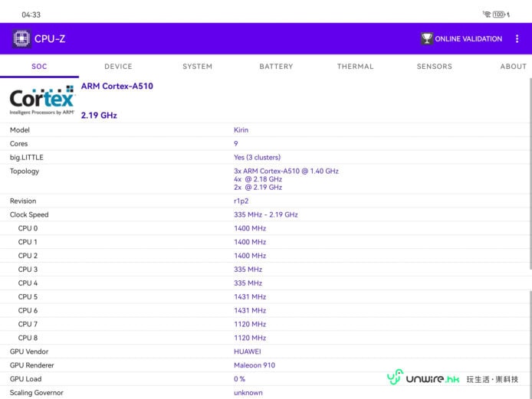This screenshot has height=399, width=532.
Task: Click the GPU Load label
Action: [26, 379]
